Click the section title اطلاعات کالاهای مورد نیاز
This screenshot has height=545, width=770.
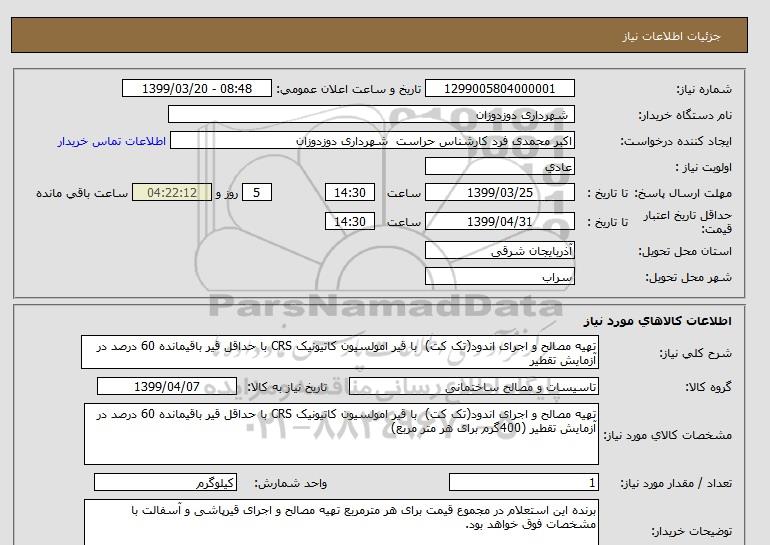[658, 321]
